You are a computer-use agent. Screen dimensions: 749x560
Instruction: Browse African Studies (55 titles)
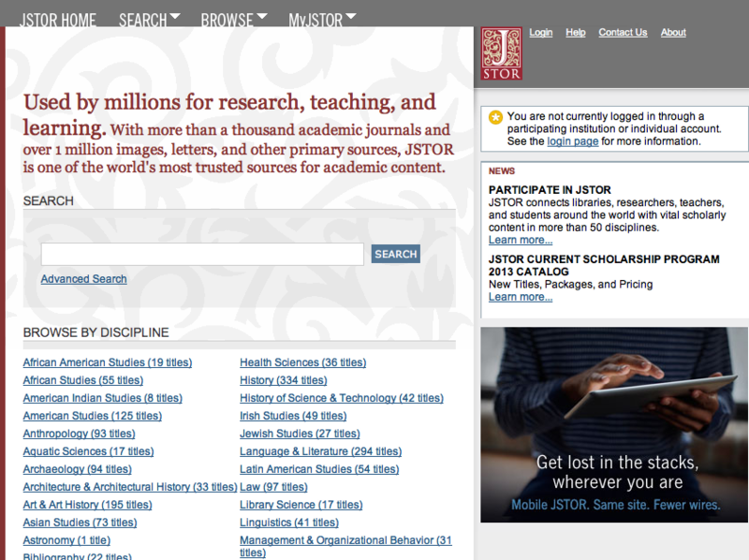(83, 380)
